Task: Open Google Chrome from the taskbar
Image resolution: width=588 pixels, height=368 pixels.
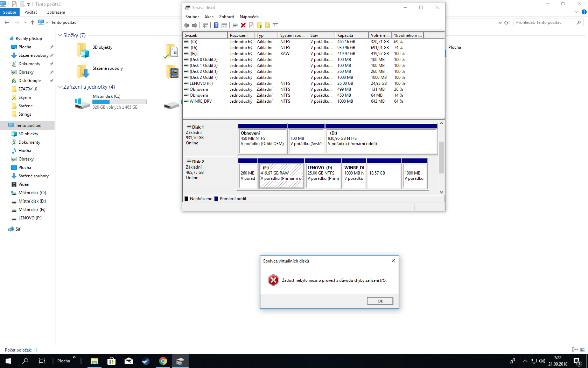Action: [163, 361]
